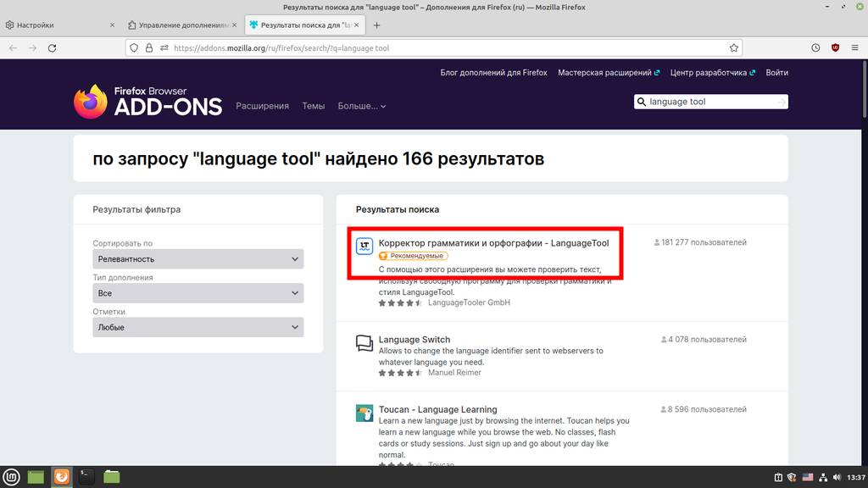Reload the page using the refresh icon
Screen dimensions: 868x488
[x=53, y=48]
